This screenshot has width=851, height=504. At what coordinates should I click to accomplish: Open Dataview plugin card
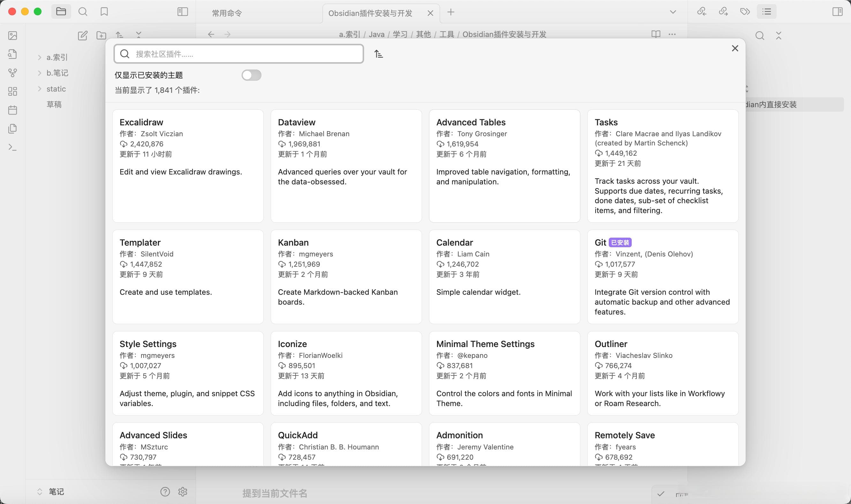coord(346,166)
